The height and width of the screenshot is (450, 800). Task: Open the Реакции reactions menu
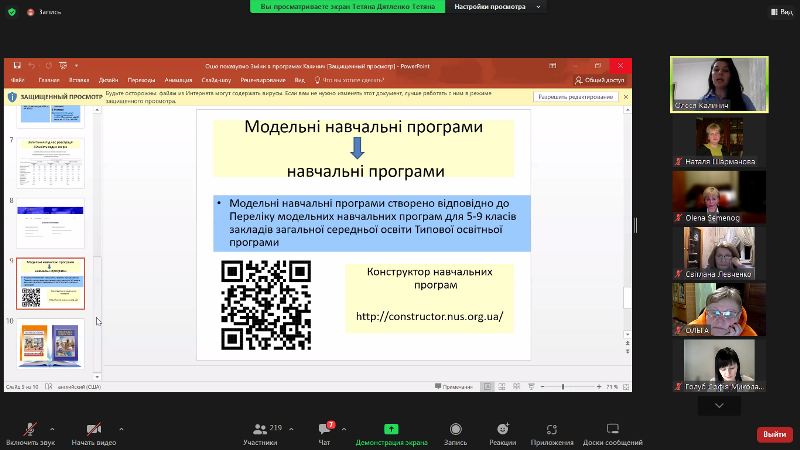point(503,429)
